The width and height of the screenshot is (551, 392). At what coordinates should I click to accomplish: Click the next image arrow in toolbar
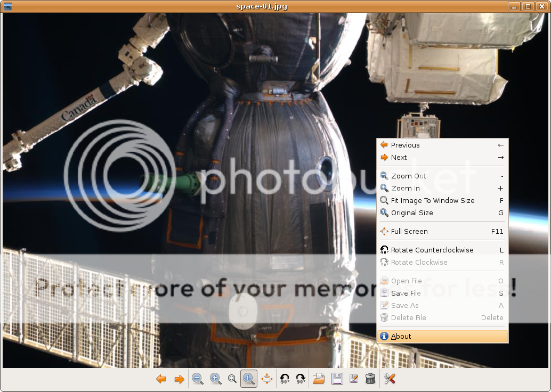click(179, 379)
